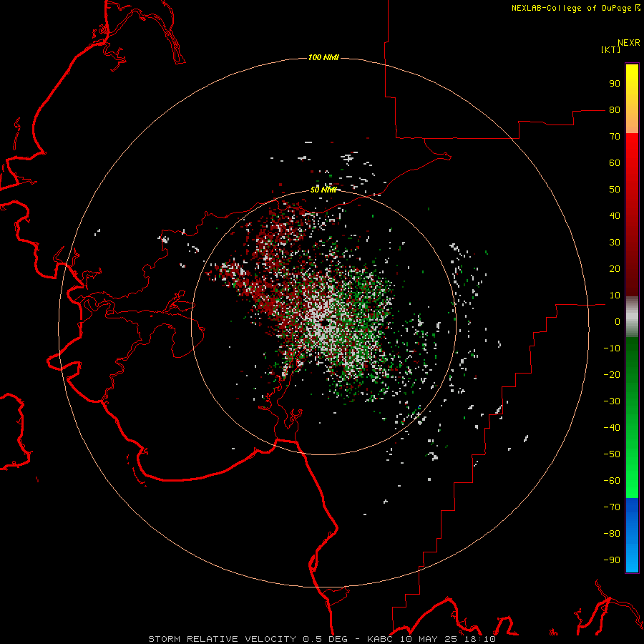This screenshot has height=644, width=644.
Task: Click the 40 value on the scale
Action: 615,216
